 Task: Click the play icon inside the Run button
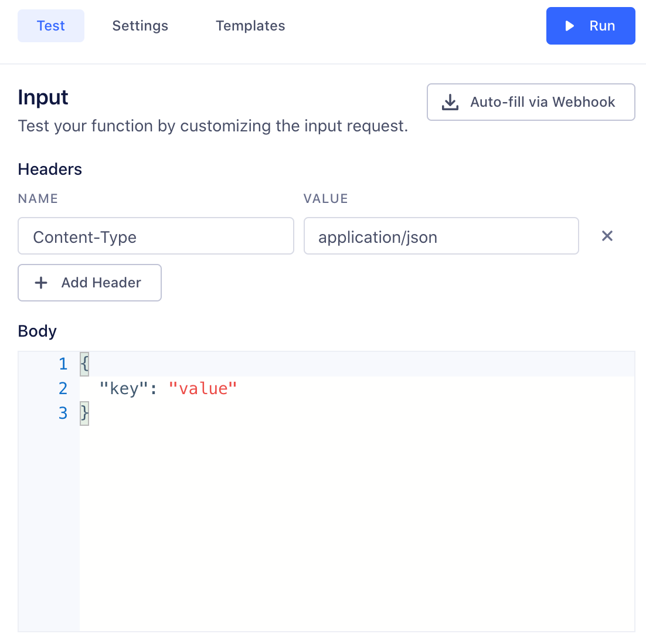coord(569,26)
